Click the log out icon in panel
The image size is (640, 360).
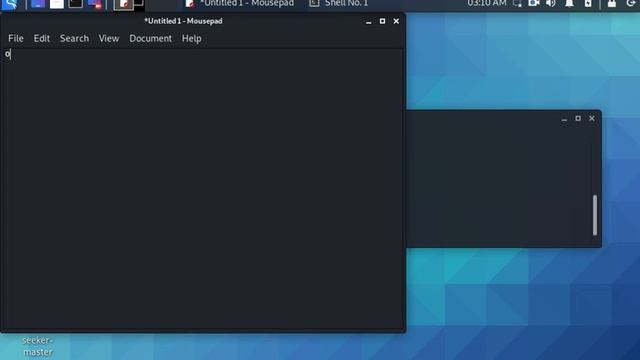pos(631,4)
